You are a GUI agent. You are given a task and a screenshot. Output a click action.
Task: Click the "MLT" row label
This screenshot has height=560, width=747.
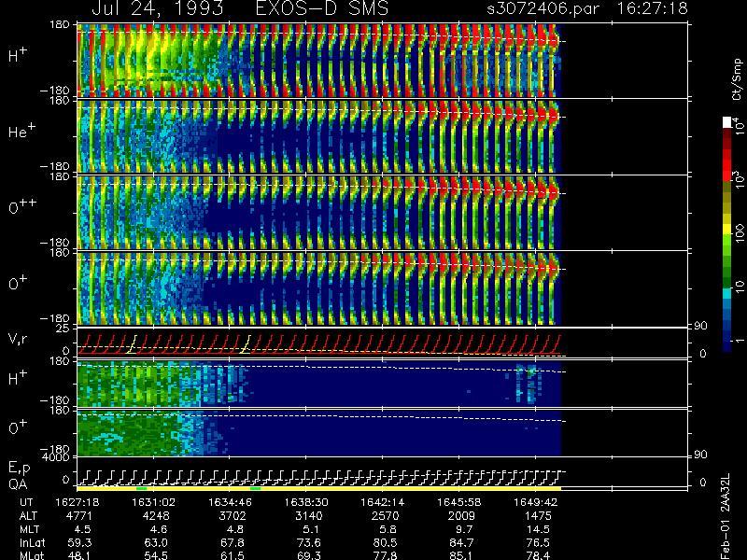tap(29, 529)
